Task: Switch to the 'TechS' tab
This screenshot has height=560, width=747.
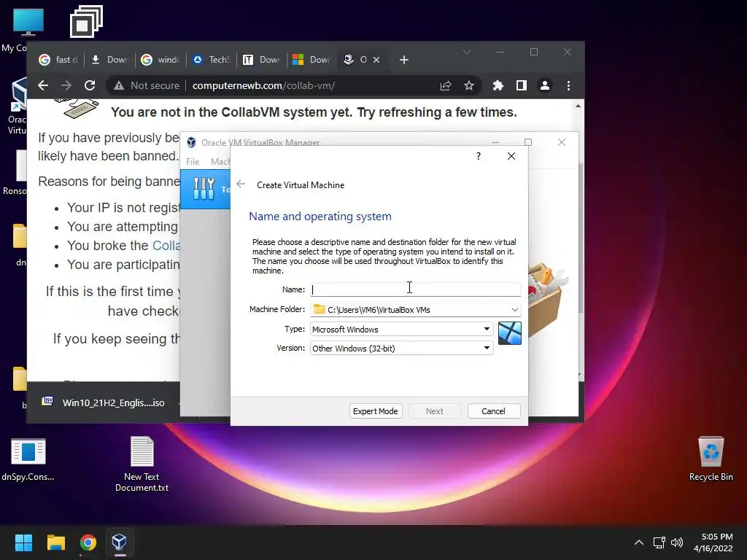Action: [212, 60]
